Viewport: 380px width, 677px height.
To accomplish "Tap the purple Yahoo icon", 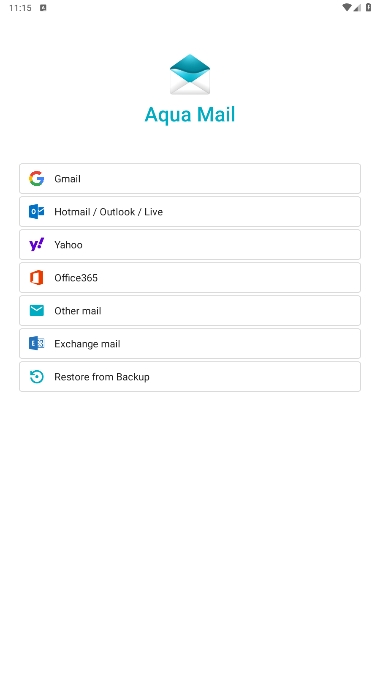I will 37,245.
